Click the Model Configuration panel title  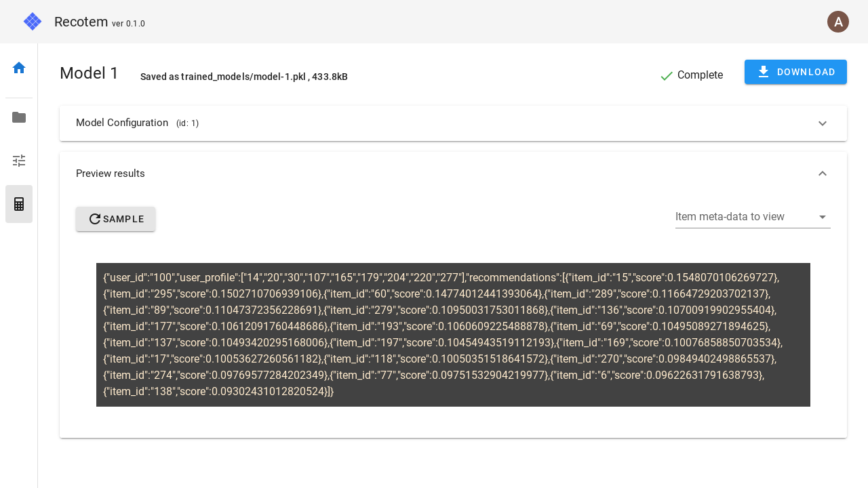point(122,123)
